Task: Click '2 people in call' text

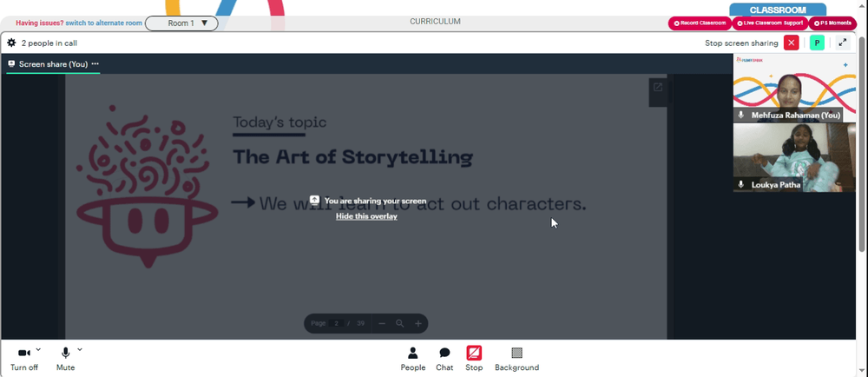Action: coord(49,43)
